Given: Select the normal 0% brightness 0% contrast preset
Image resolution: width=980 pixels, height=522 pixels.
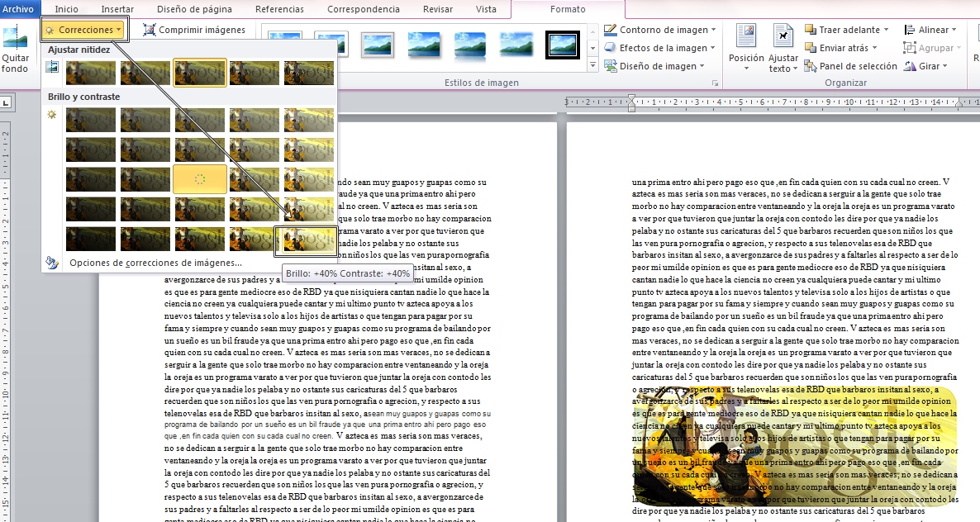Looking at the screenshot, I should (199, 180).
